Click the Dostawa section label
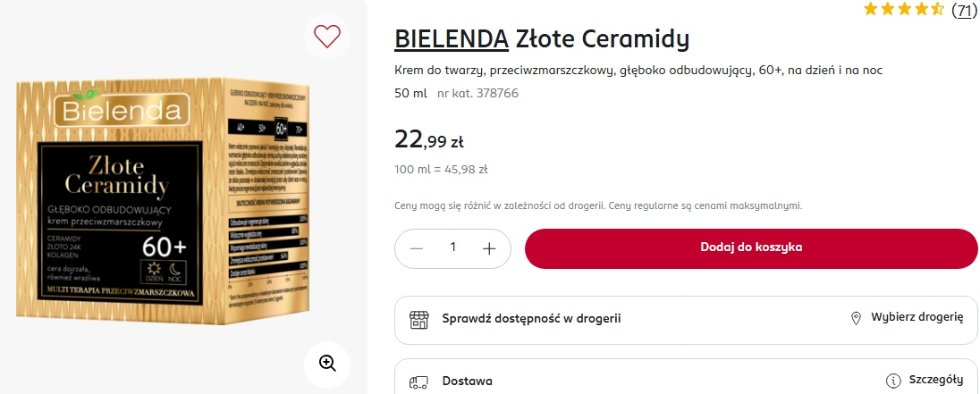 click(x=467, y=381)
